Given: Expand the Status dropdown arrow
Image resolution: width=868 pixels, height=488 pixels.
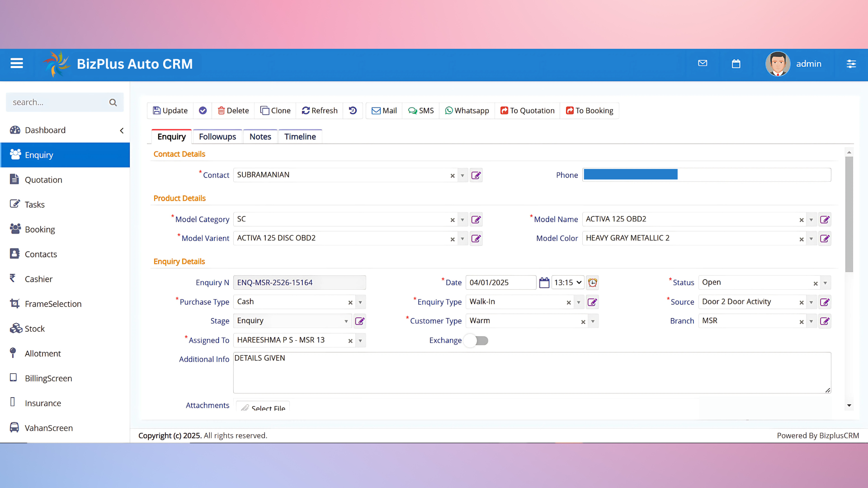Looking at the screenshot, I should point(826,283).
